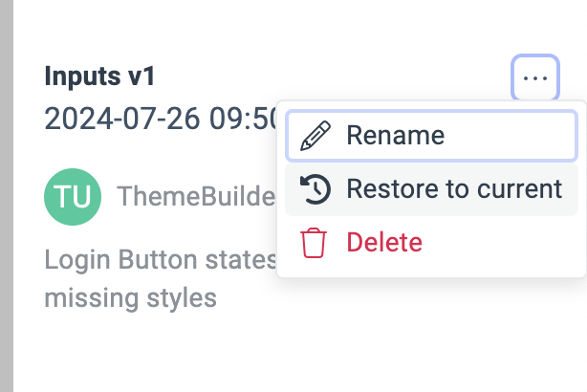Click the 'Restore to current' text label
Viewport: 587px width, 392px height.
pyautogui.click(x=454, y=189)
